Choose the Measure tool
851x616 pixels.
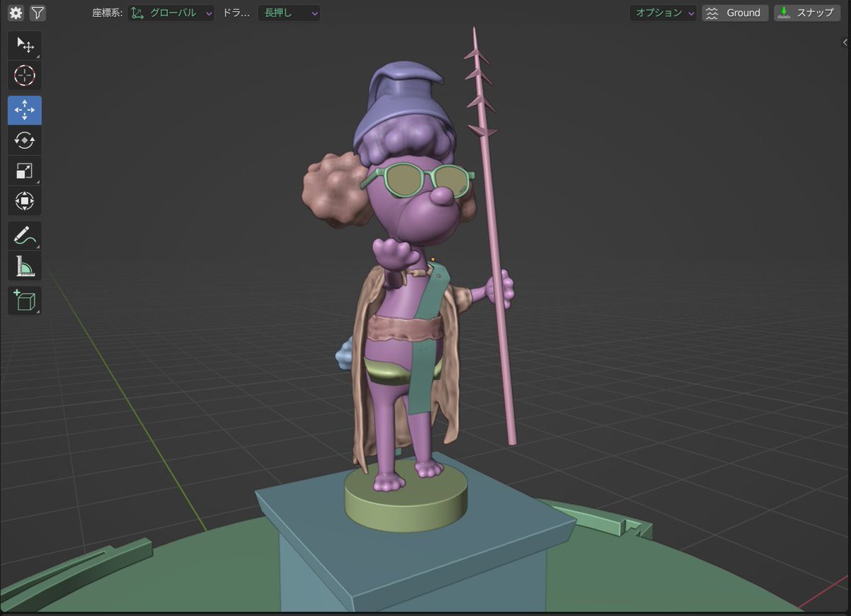(x=25, y=266)
